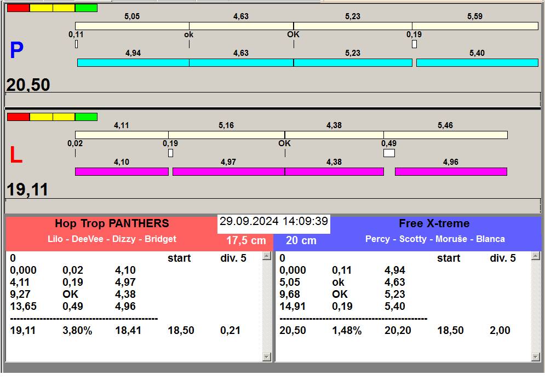The height and width of the screenshot is (392, 545).
Task: Click the green start light in lane L
Action: pyautogui.click(x=86, y=117)
